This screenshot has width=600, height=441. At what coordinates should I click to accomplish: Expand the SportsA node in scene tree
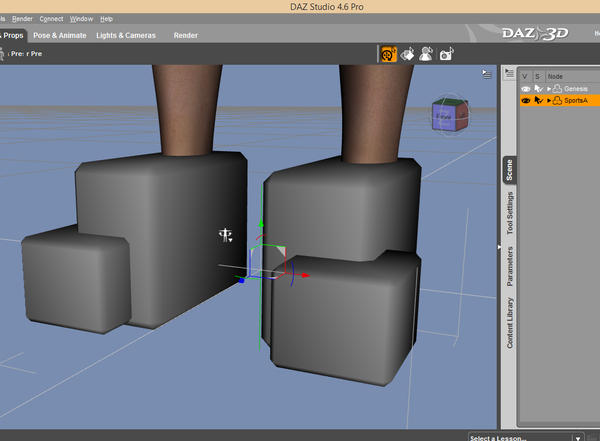pos(548,101)
